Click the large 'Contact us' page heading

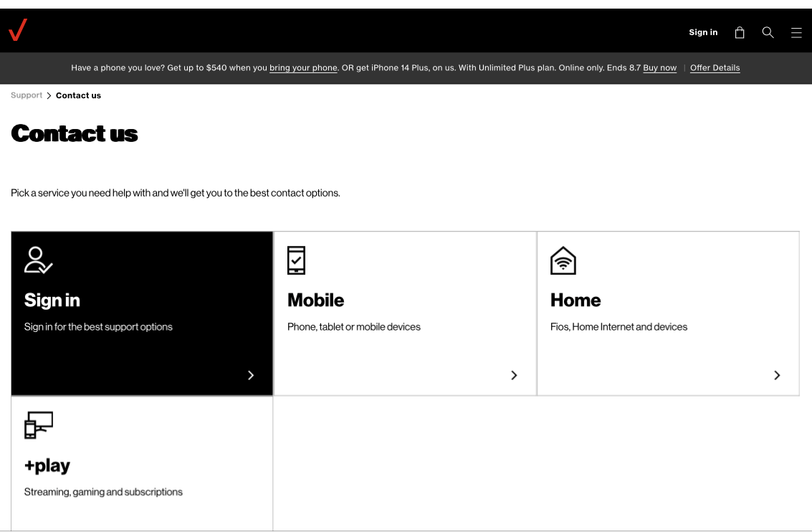click(x=74, y=133)
